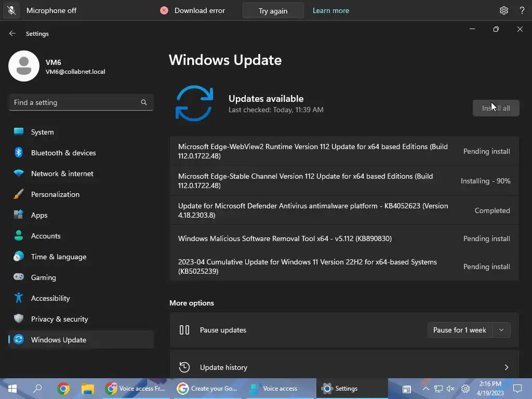Open Voice access settings gear
Screen dimensions: 532x399
(504, 10)
